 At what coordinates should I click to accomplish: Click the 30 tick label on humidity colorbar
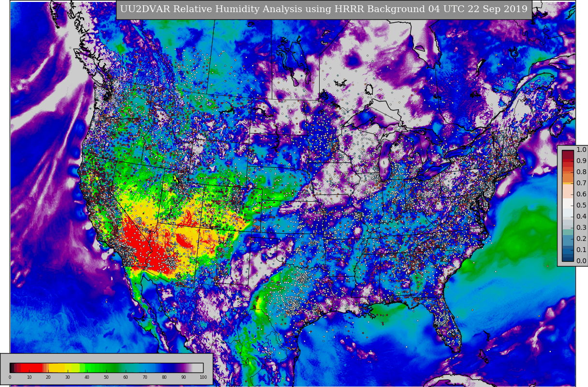(68, 377)
